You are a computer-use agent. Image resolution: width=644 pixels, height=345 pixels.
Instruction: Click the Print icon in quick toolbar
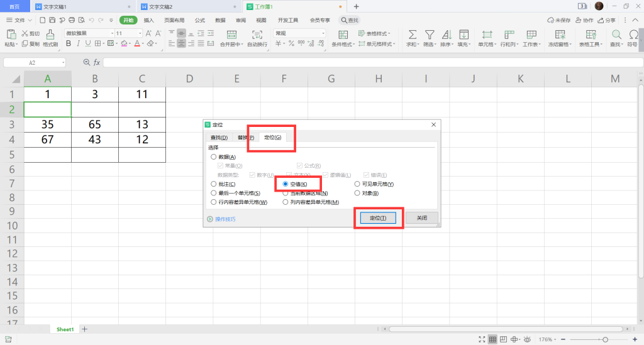[x=72, y=20]
